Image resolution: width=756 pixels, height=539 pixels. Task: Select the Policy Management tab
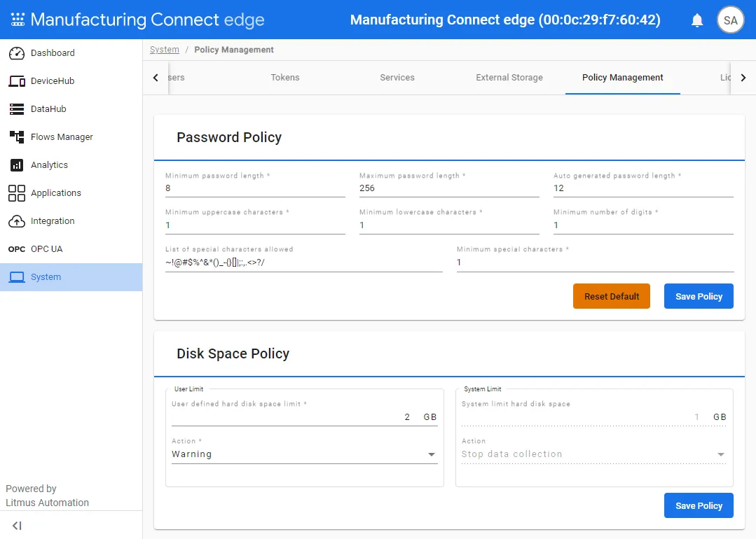pyautogui.click(x=622, y=78)
